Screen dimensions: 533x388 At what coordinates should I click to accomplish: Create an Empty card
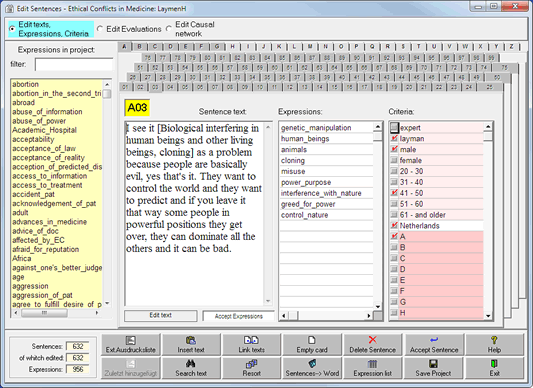pyautogui.click(x=312, y=344)
